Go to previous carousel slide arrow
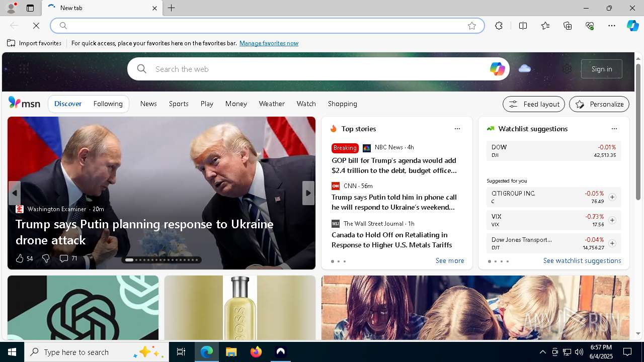644x362 pixels. [15, 193]
